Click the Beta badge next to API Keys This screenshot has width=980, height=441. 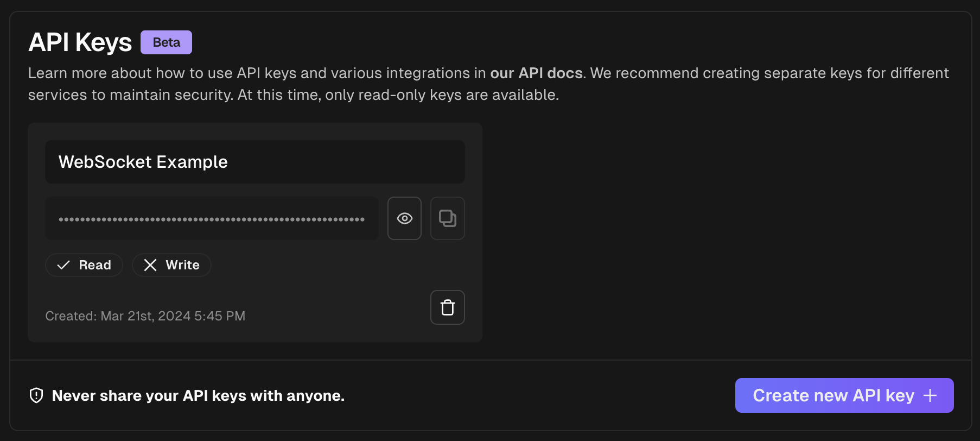pyautogui.click(x=166, y=42)
